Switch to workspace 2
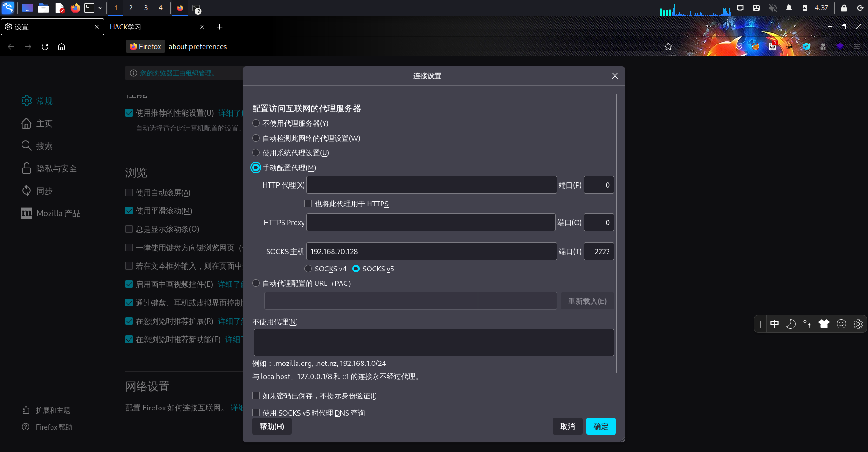Image resolution: width=868 pixels, height=452 pixels. click(131, 8)
